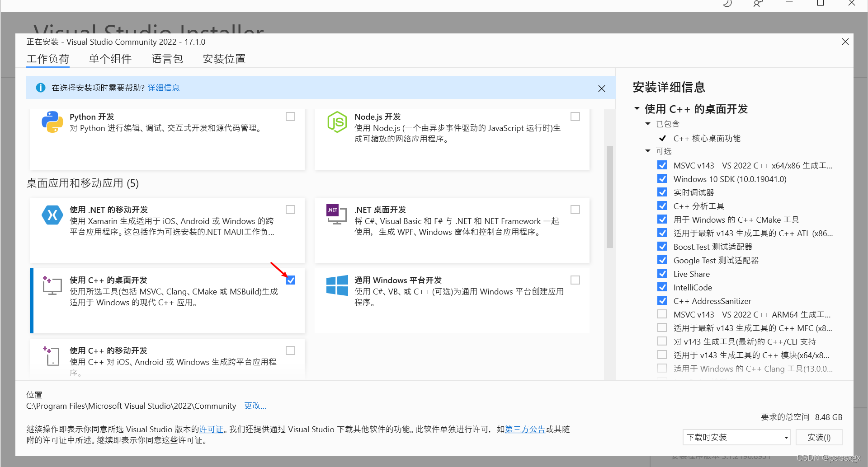The height and width of the screenshot is (467, 868).
Task: Switch to the 单个组件 tab
Action: (110, 59)
